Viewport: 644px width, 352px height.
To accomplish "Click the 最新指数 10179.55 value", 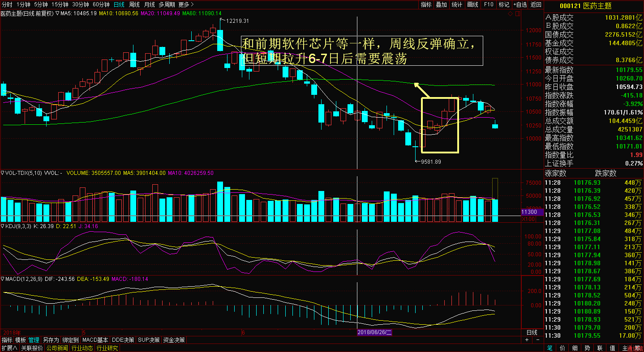I will point(629,70).
